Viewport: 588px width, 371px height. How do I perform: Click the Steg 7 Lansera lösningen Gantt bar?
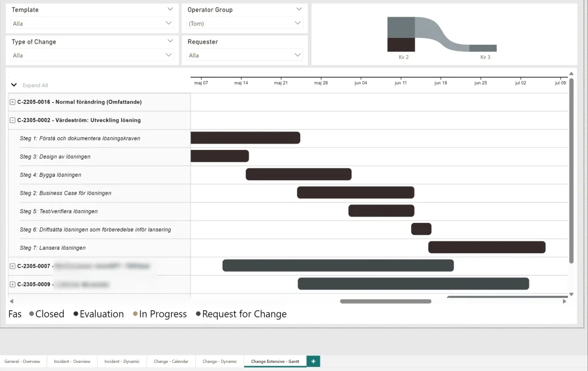[x=486, y=248]
